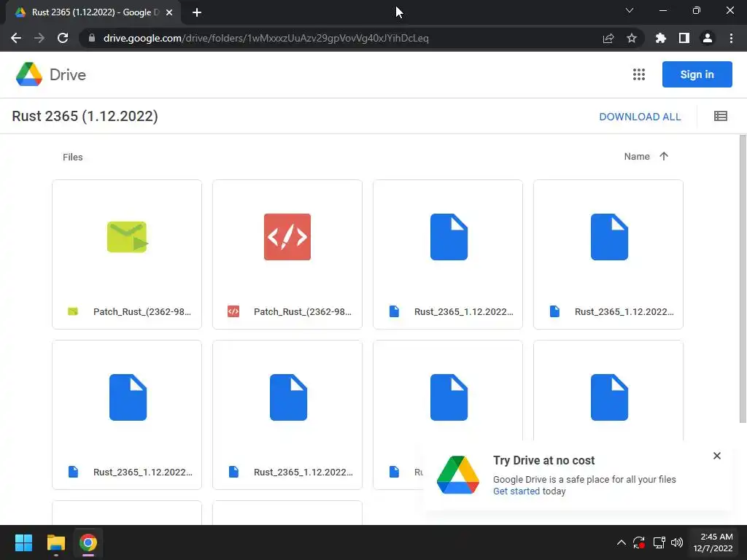The width and height of the screenshot is (747, 560).
Task: Follow the Get started link
Action: click(x=516, y=491)
